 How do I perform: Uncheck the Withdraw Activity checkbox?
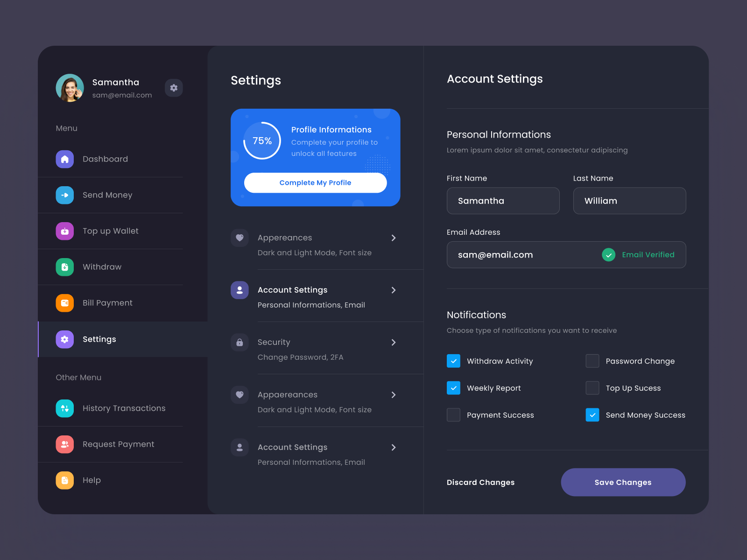coord(453,361)
